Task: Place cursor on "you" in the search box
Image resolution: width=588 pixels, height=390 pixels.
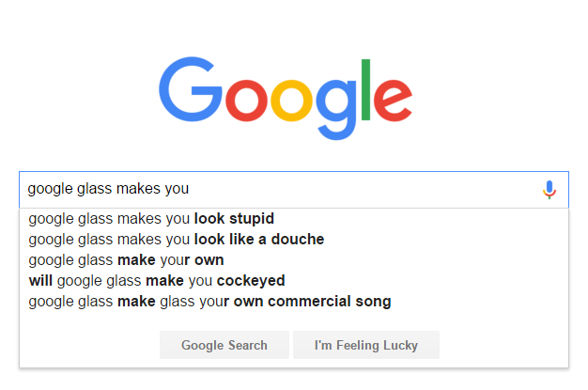Action: click(x=178, y=190)
